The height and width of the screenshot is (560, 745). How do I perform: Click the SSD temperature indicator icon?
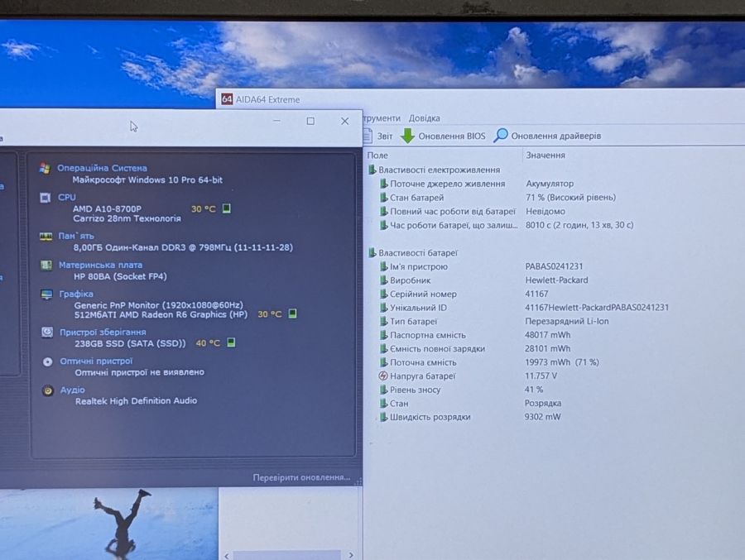point(231,342)
